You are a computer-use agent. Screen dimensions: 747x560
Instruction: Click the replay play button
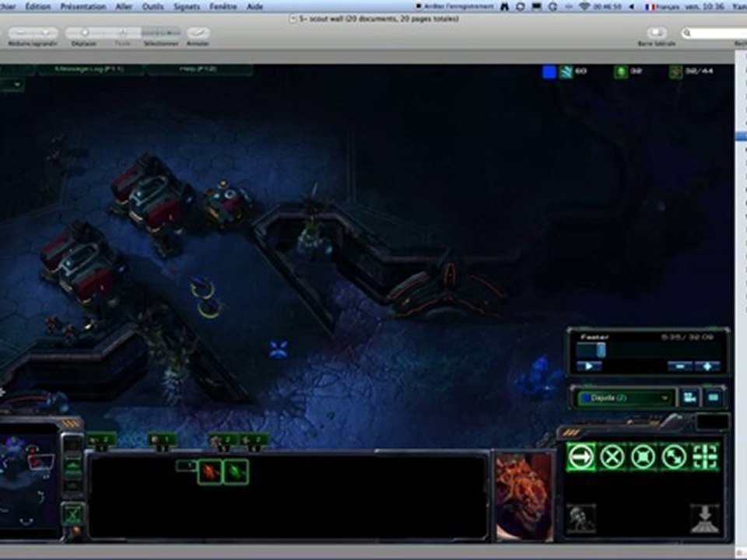[x=589, y=366]
